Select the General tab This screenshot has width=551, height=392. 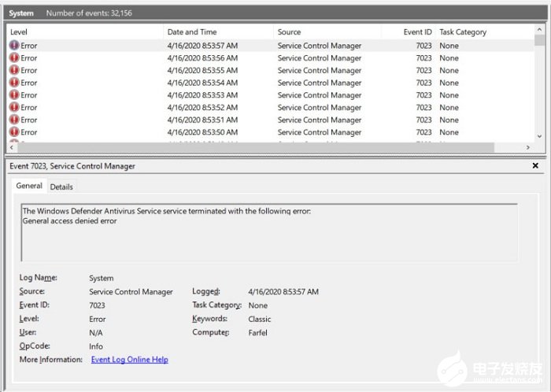coord(29,186)
